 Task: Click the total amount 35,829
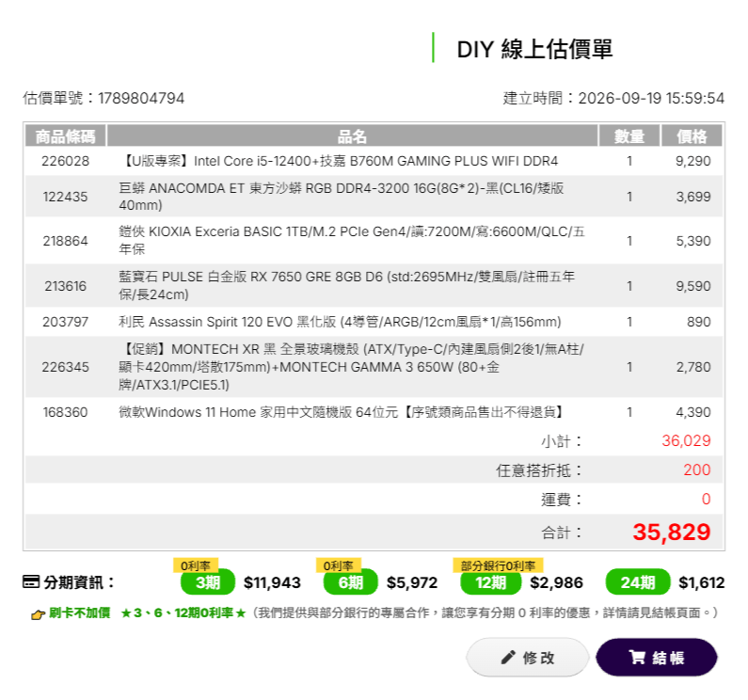(x=672, y=532)
